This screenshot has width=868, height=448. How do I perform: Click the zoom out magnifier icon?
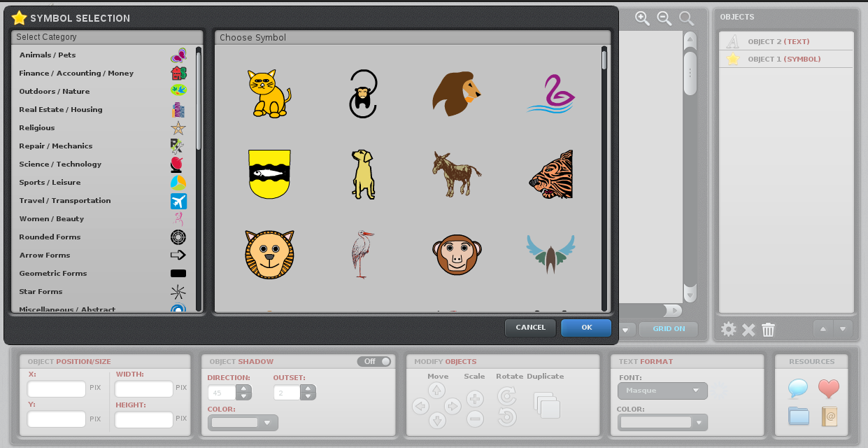click(664, 19)
